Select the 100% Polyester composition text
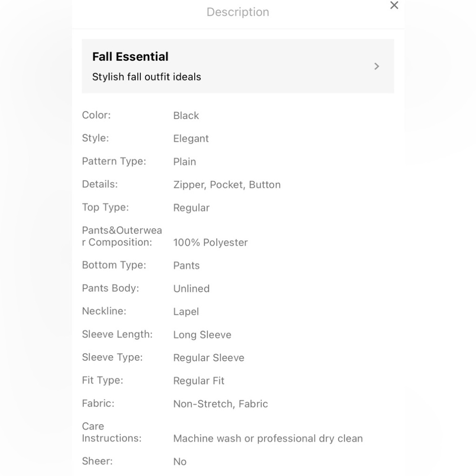 210,242
